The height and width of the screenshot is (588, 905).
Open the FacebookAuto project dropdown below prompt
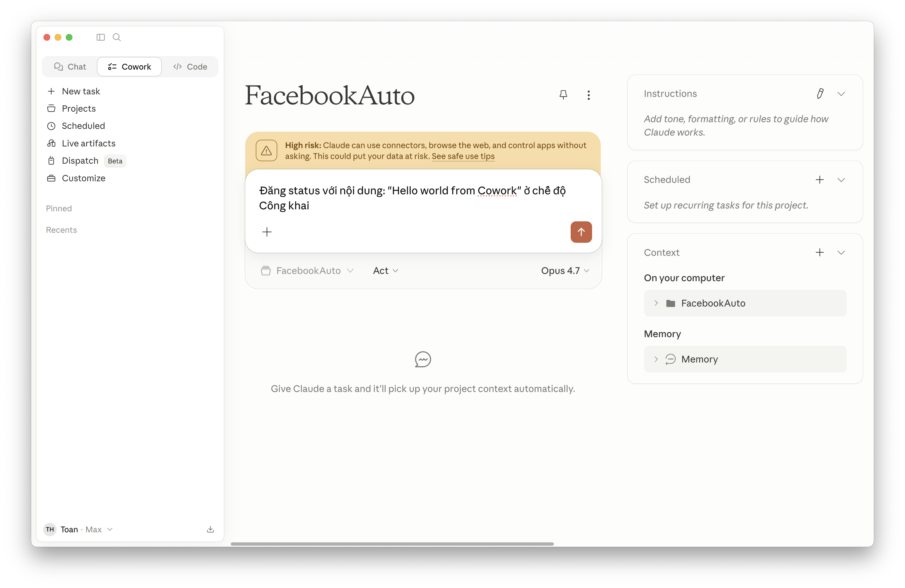pyautogui.click(x=307, y=271)
